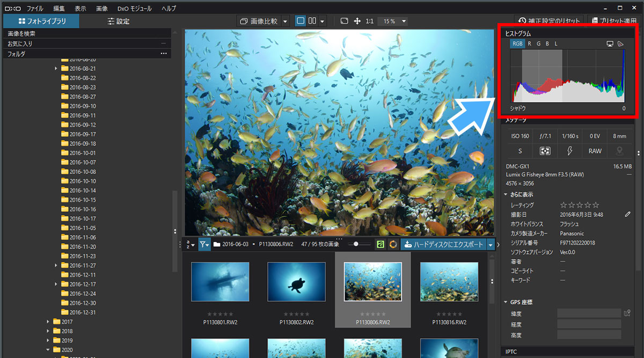Collapse the GPS 座標 section
This screenshot has height=358, width=644.
coord(507,302)
